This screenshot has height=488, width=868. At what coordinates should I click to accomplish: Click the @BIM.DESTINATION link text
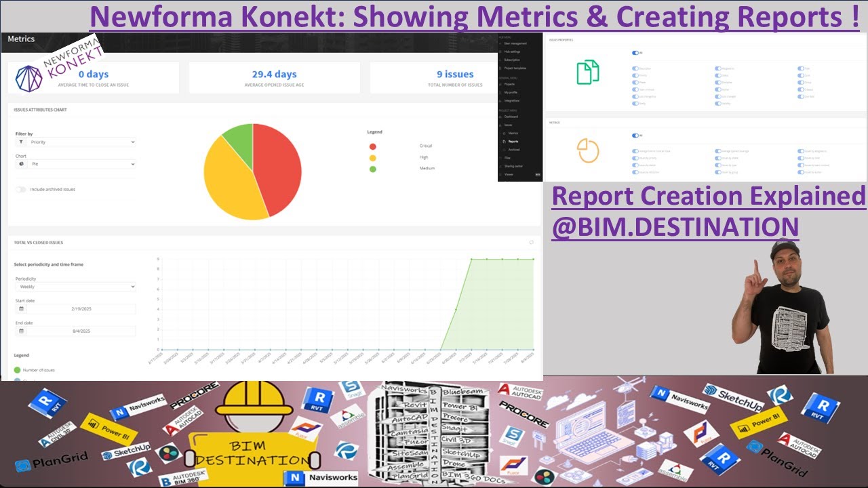click(x=675, y=226)
